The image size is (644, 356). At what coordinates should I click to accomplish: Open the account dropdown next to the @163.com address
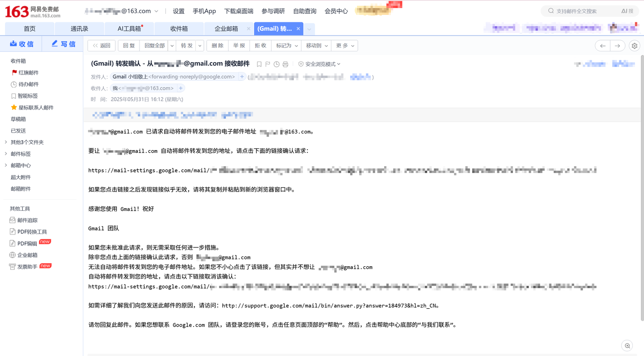point(156,11)
